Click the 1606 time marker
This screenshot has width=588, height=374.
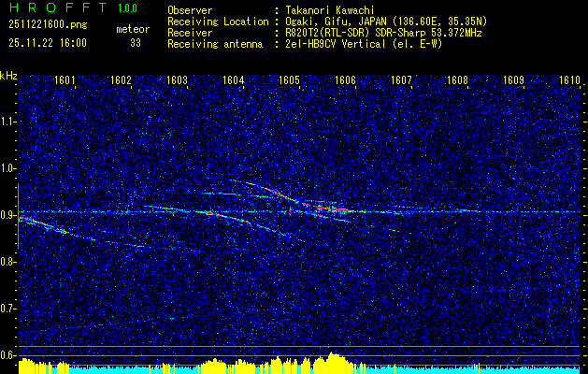[x=345, y=80]
